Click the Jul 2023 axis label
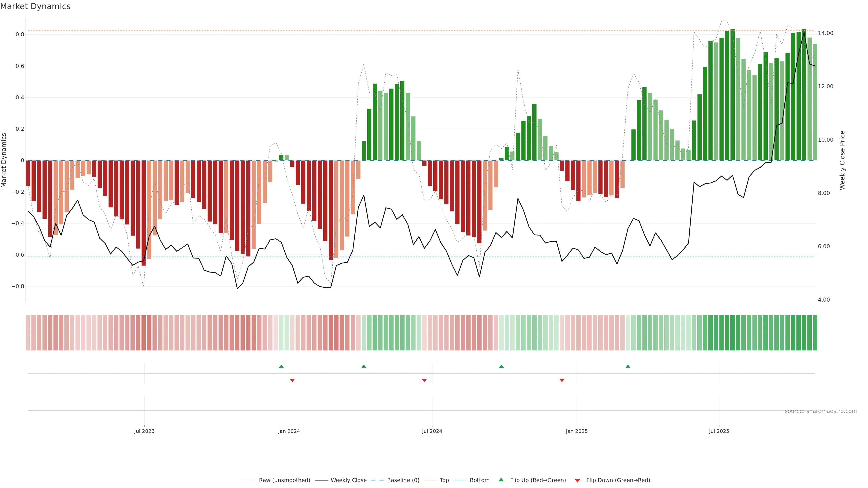This screenshot has height=488, width=868. 144,431
